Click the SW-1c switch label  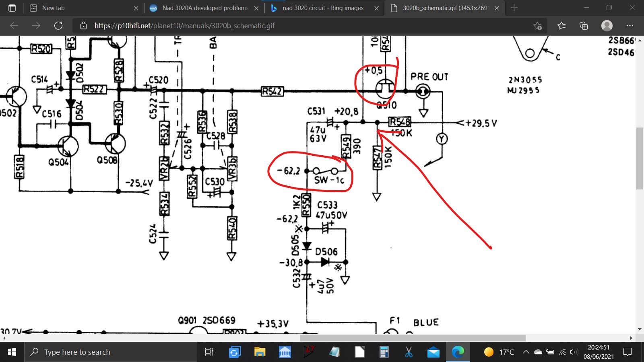pyautogui.click(x=329, y=180)
